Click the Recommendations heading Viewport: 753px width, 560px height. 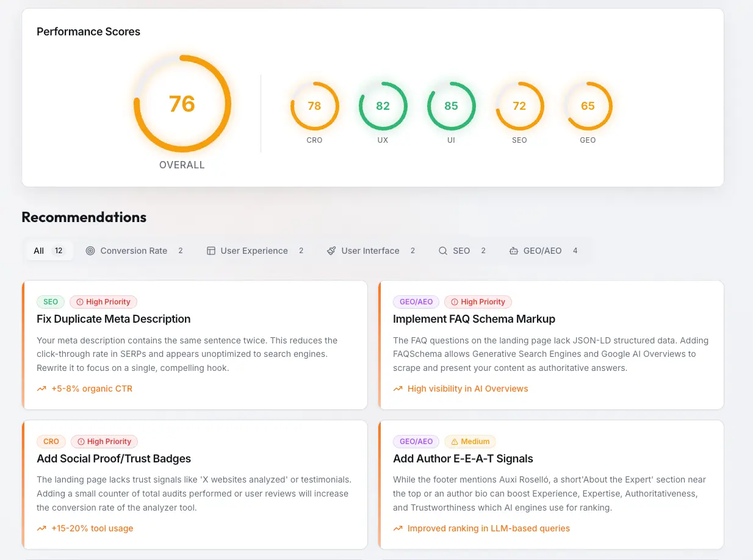click(x=84, y=217)
